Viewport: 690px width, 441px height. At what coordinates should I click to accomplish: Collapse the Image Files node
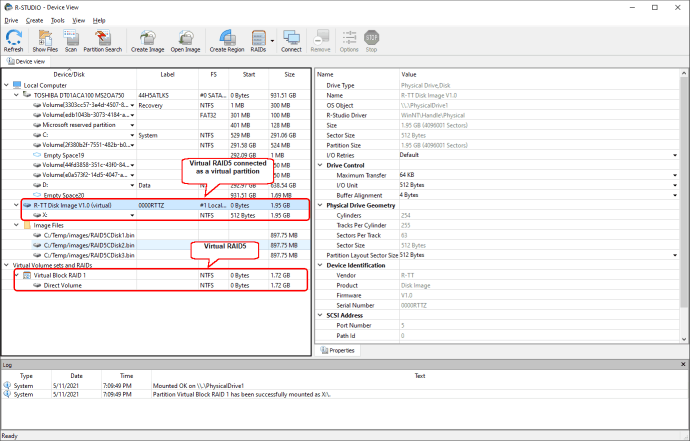point(17,225)
